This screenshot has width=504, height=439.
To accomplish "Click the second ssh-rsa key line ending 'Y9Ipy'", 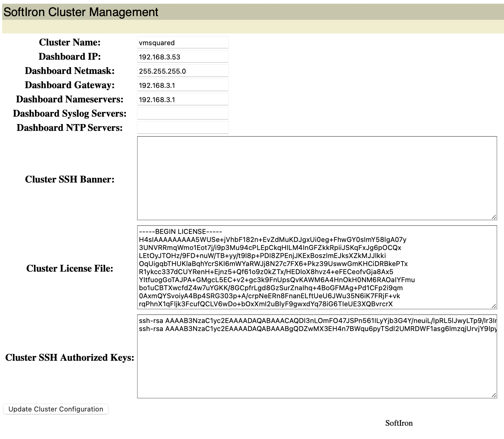I will 318,329.
